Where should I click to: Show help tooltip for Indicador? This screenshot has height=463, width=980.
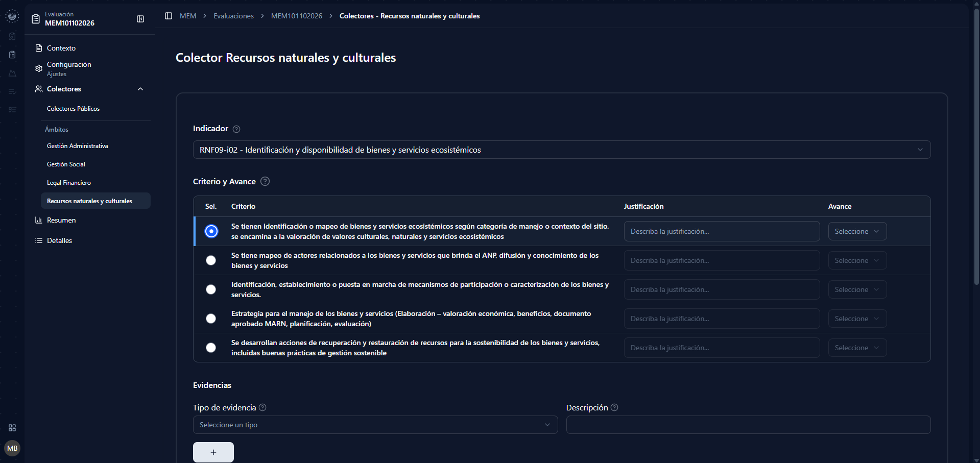pyautogui.click(x=236, y=129)
